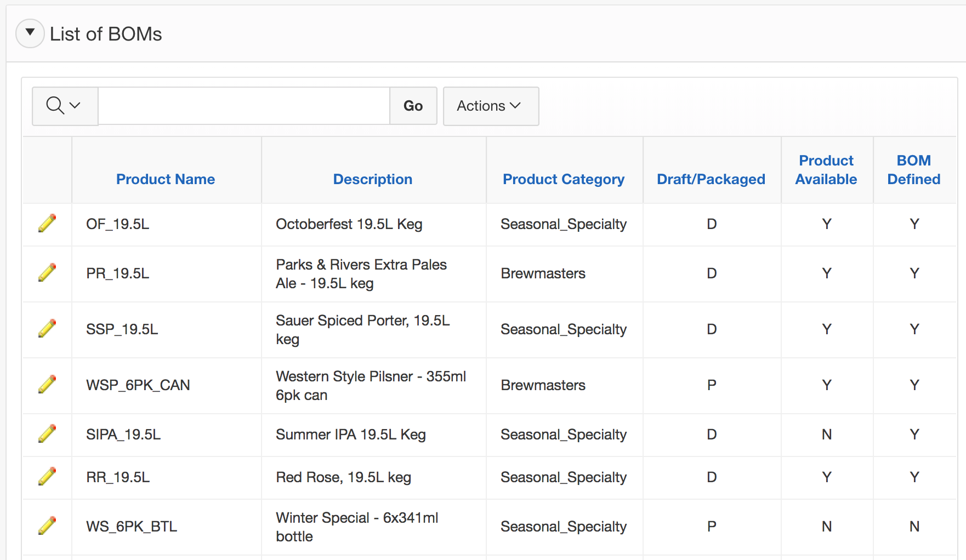Open SSP_19.5L for editing with pencil
The height and width of the screenshot is (560, 966).
47,329
